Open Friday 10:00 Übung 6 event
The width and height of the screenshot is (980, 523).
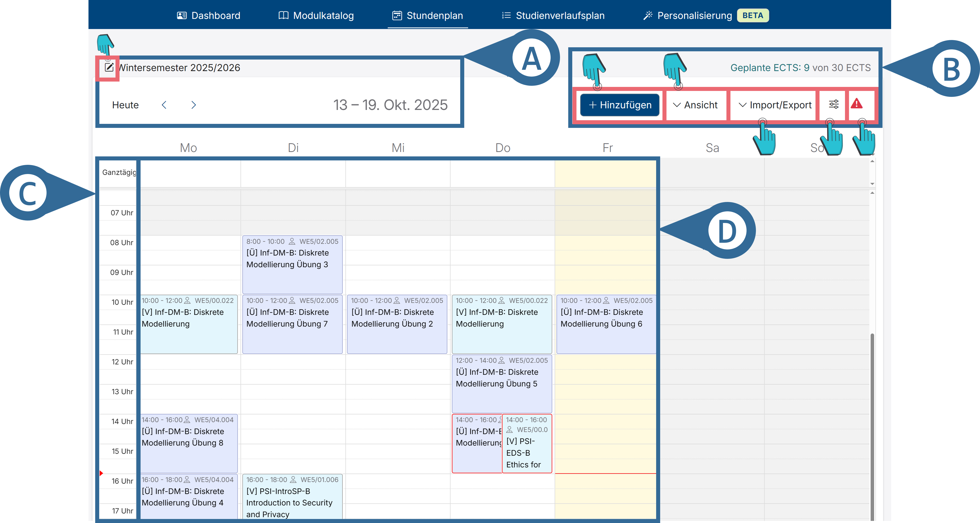click(606, 324)
